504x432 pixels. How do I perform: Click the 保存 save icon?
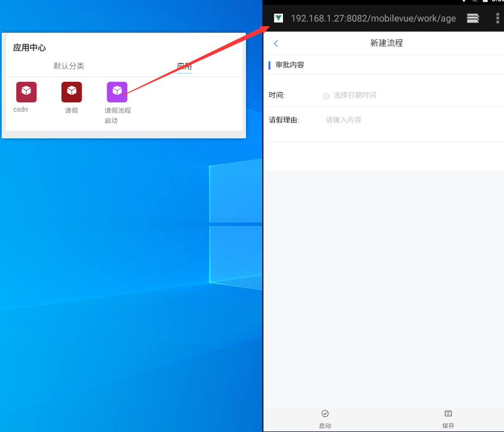[x=448, y=413]
